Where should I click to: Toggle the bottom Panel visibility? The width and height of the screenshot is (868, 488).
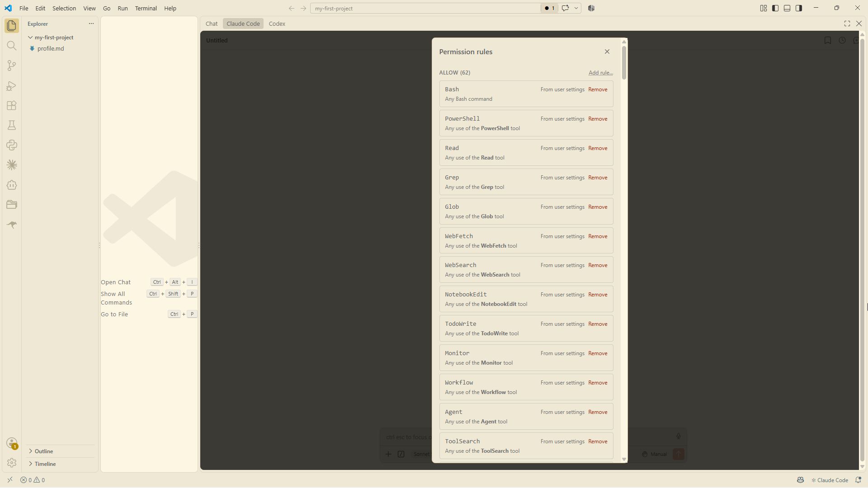(x=787, y=8)
